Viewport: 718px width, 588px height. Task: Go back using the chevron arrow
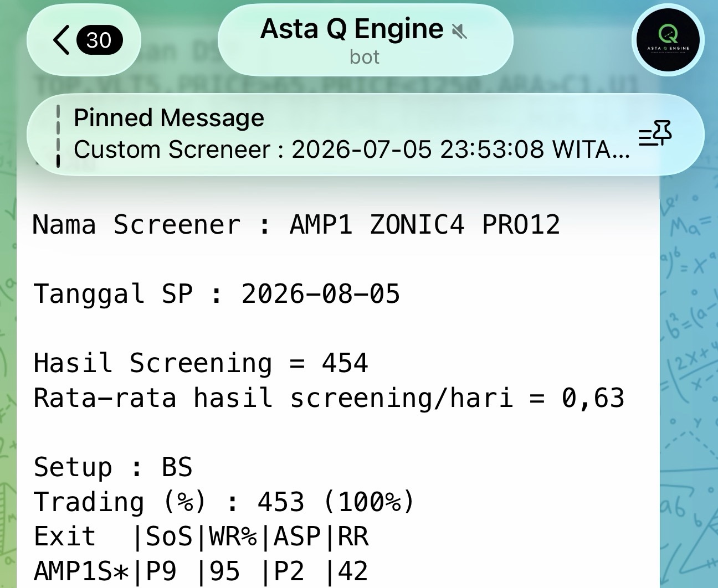tap(61, 40)
